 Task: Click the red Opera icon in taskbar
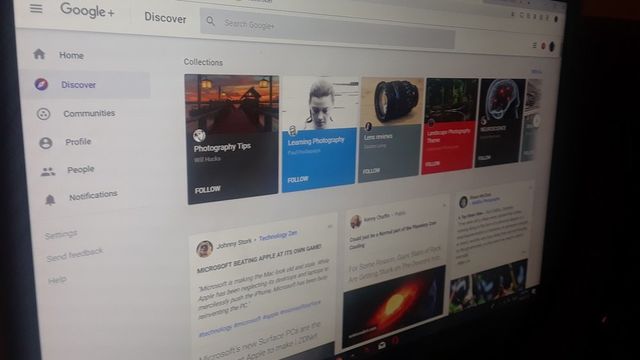coord(395,340)
